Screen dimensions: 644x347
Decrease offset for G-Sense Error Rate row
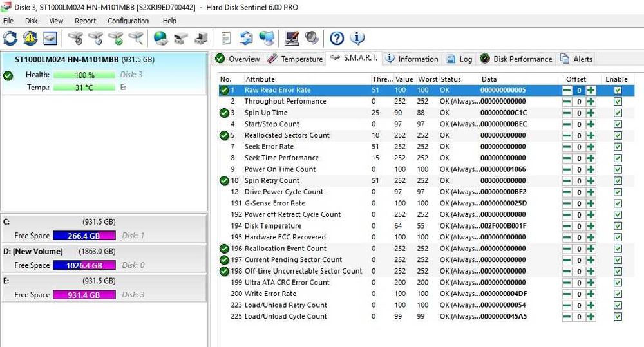point(567,203)
